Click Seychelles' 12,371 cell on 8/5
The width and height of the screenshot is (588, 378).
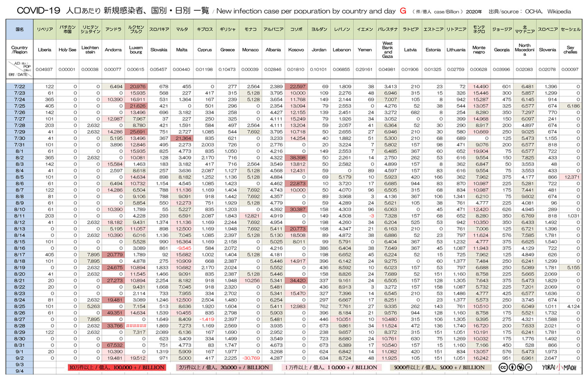tap(570, 177)
